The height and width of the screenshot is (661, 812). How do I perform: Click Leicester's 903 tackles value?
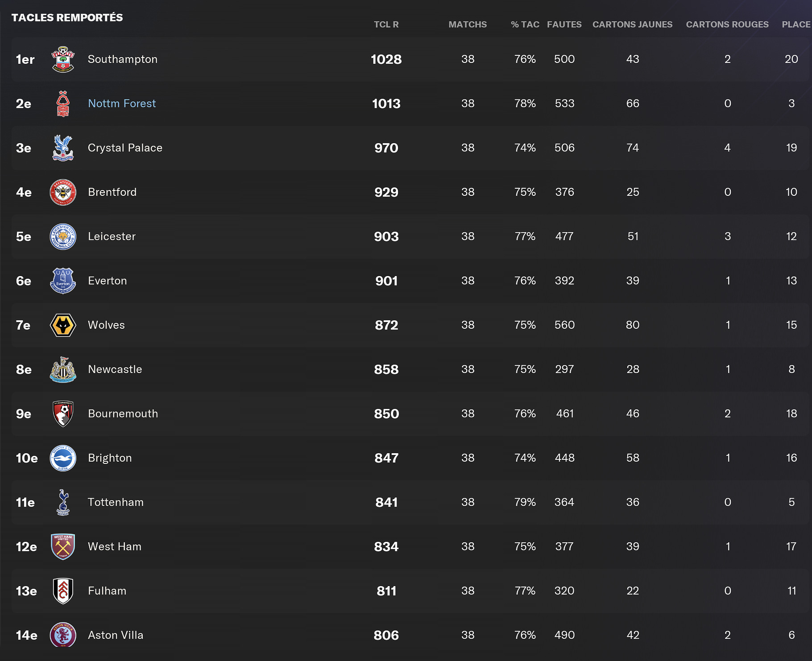tap(386, 236)
